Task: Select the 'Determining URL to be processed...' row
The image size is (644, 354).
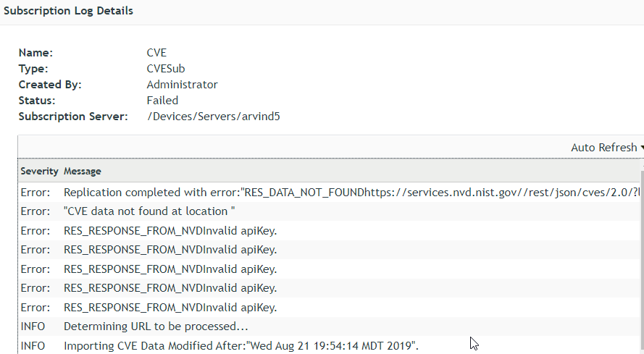Action: [330, 326]
